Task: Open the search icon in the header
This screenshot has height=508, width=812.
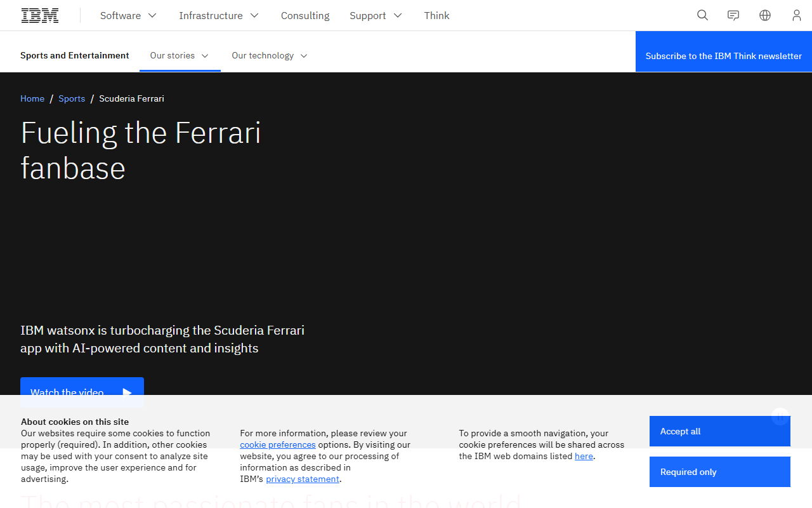Action: point(702,15)
